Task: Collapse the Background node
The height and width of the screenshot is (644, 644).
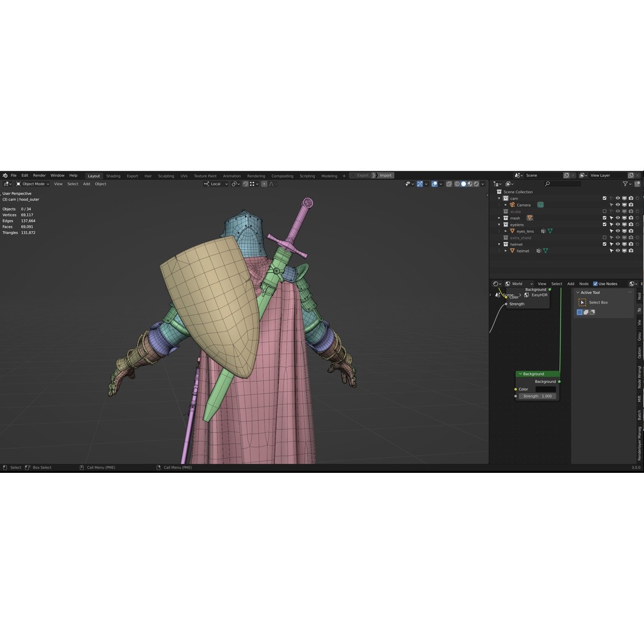Action: pos(521,374)
